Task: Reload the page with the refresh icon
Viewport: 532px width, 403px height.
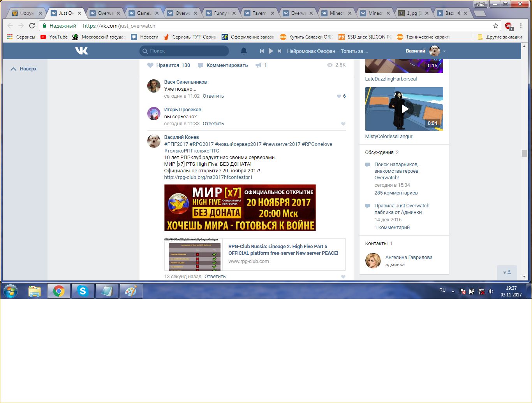Action: coord(32,26)
